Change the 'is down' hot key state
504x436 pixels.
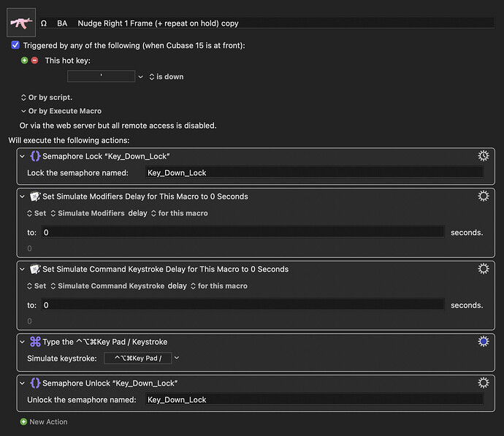[167, 77]
